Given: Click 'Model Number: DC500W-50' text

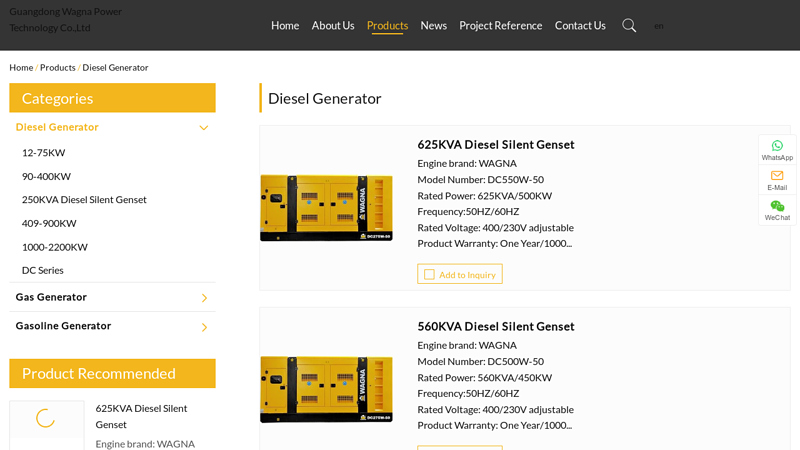Looking at the screenshot, I should click(x=481, y=362).
